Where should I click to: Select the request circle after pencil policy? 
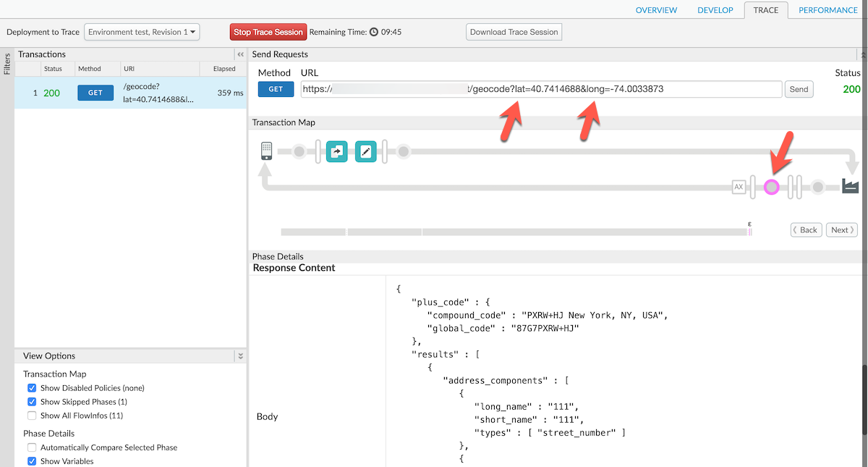click(x=404, y=151)
